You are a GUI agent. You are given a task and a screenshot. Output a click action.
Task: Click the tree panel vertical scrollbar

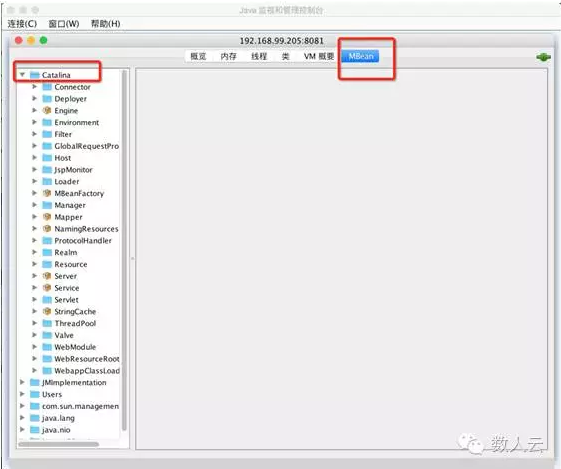[124, 250]
